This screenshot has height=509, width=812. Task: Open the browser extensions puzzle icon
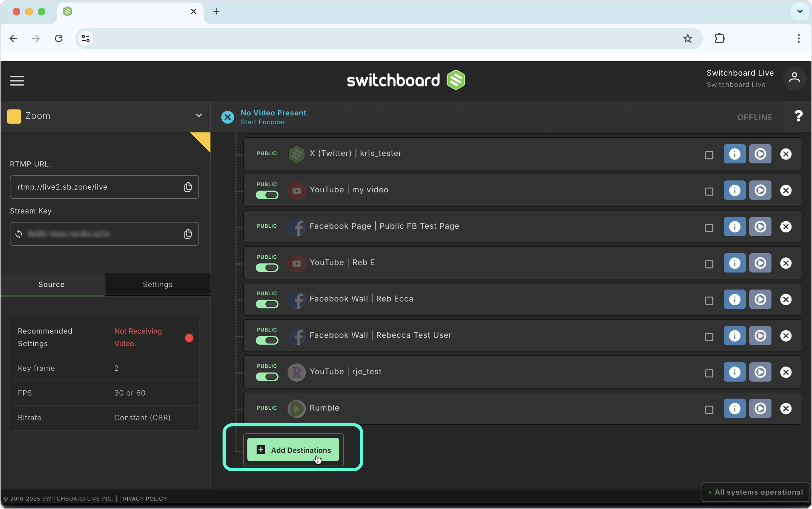click(x=719, y=38)
